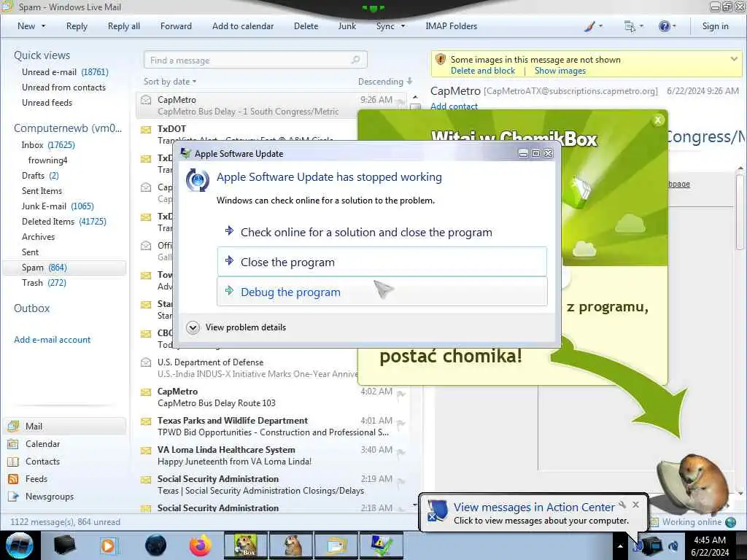Click the paintbrush color toolbar icon
The height and width of the screenshot is (560, 747).
[x=589, y=26]
